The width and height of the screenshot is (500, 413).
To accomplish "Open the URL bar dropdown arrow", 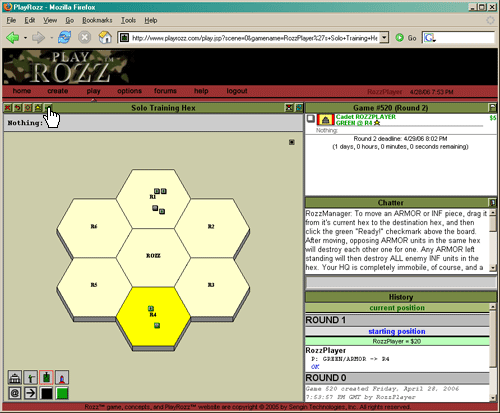I will pos(384,38).
